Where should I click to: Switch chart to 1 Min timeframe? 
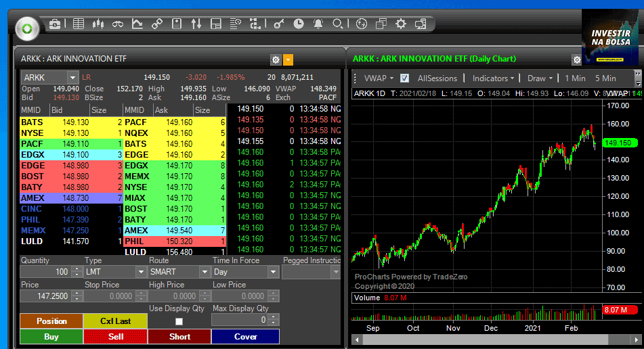click(575, 78)
